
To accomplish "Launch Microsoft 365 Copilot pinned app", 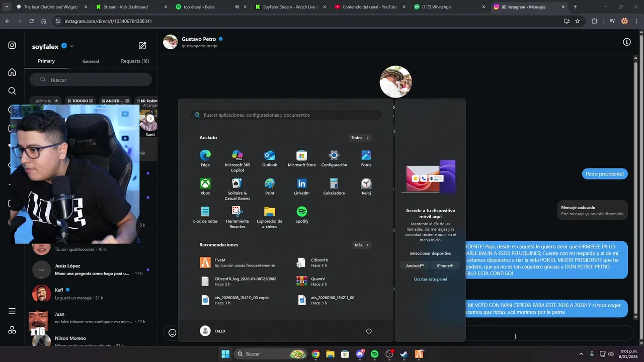I will coord(237,161).
